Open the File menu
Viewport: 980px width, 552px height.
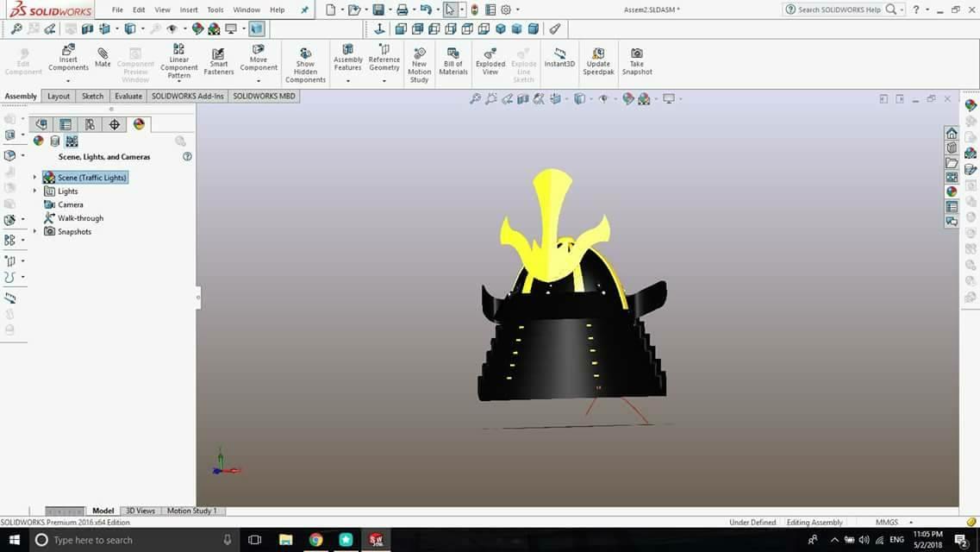[x=117, y=10]
